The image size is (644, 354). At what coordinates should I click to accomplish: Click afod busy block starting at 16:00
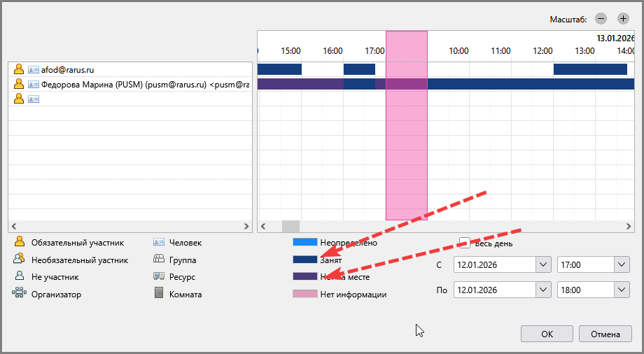pyautogui.click(x=359, y=69)
